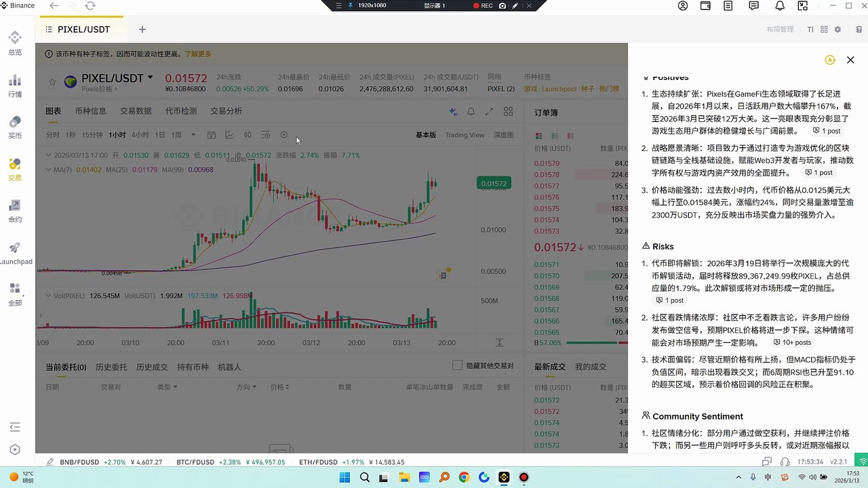Open the 交易分析 tab
The image size is (868, 488).
point(226,111)
